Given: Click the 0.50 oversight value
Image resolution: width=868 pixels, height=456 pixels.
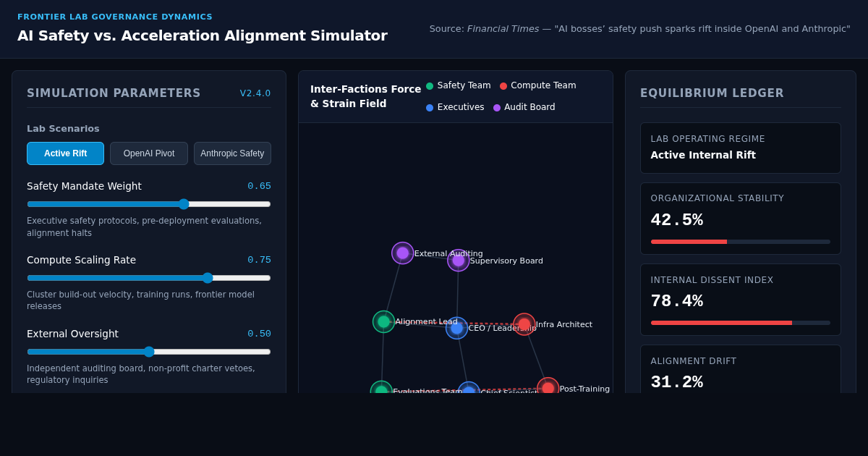Looking at the screenshot, I should point(259,334).
